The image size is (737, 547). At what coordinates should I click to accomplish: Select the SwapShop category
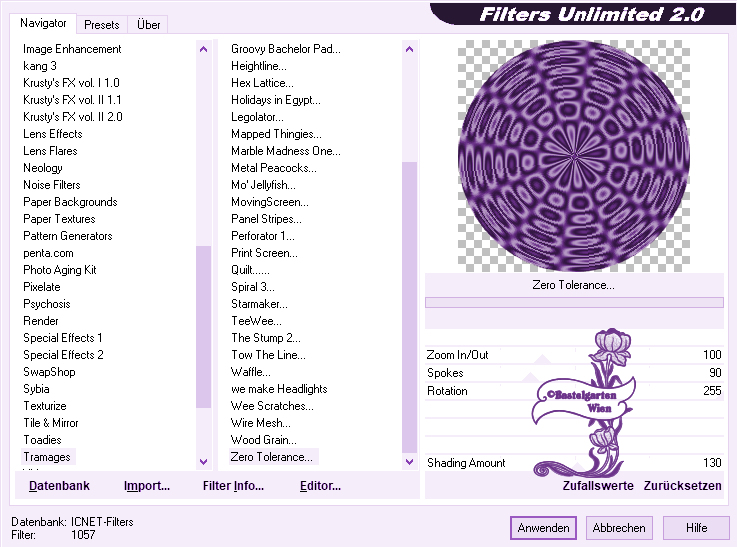pyautogui.click(x=49, y=372)
